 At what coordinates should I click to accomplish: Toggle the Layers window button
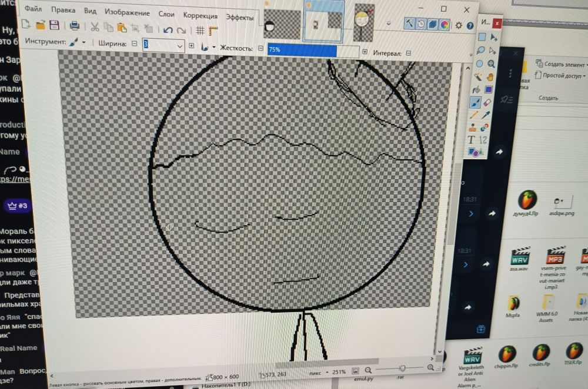433,24
